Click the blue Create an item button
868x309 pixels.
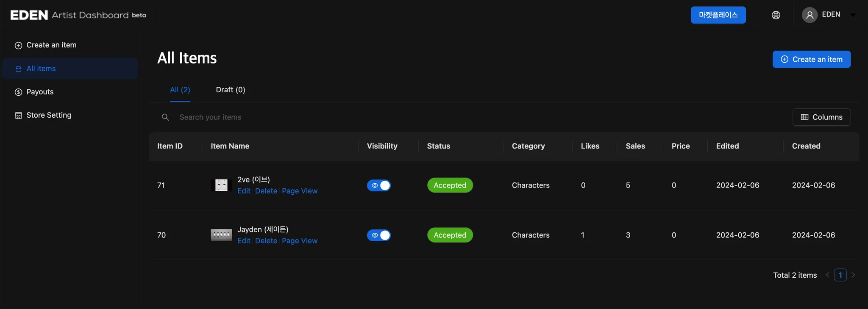tap(811, 59)
